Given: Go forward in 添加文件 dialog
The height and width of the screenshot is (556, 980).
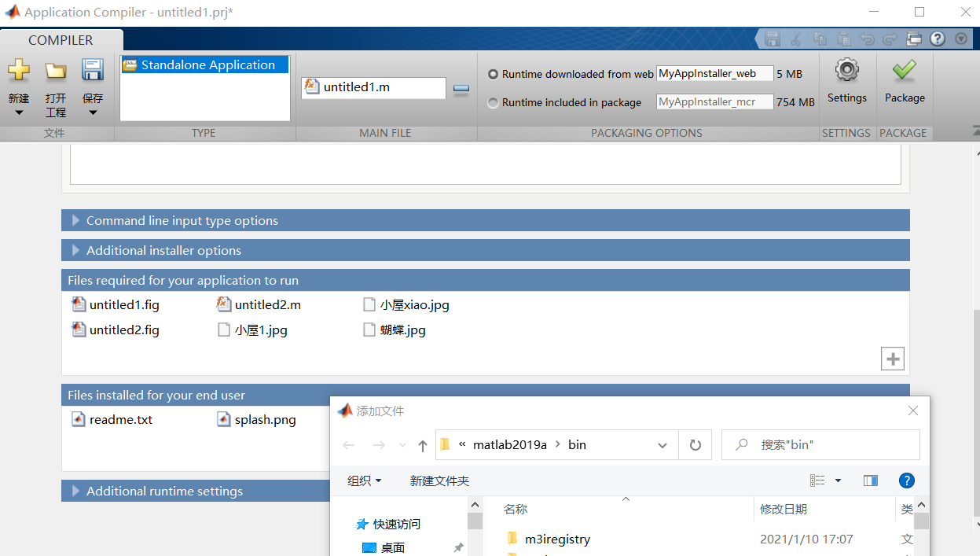Looking at the screenshot, I should coord(379,445).
